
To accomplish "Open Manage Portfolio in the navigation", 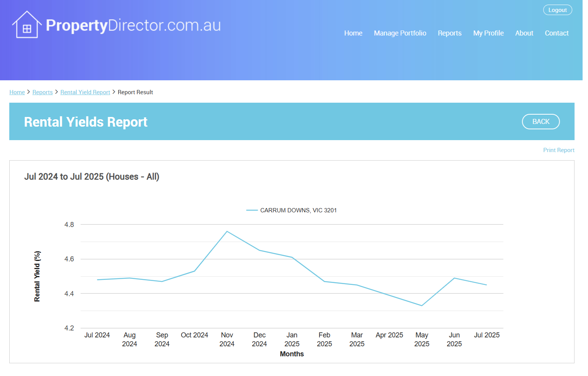I will 400,33.
